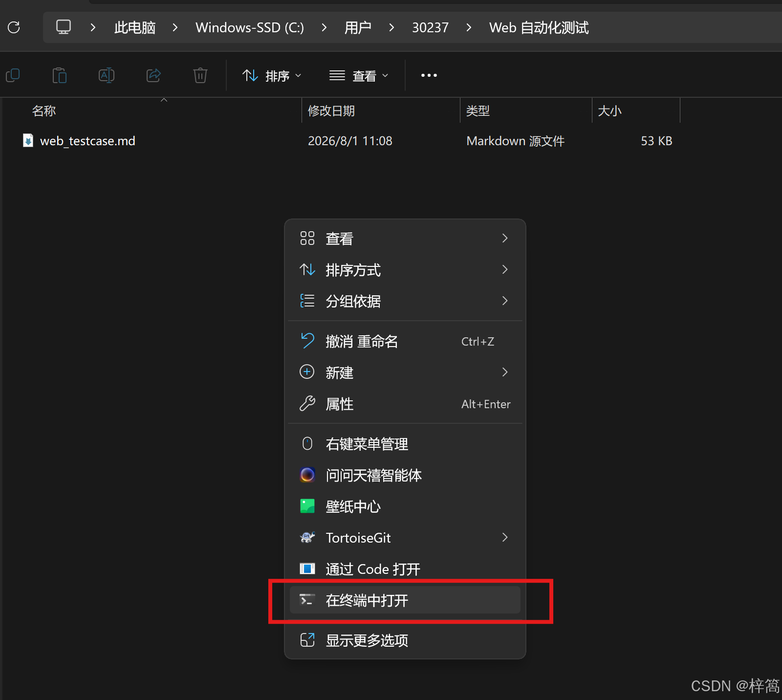782x700 pixels.
Task: Click the delete trash icon in toolbar
Action: (x=200, y=75)
